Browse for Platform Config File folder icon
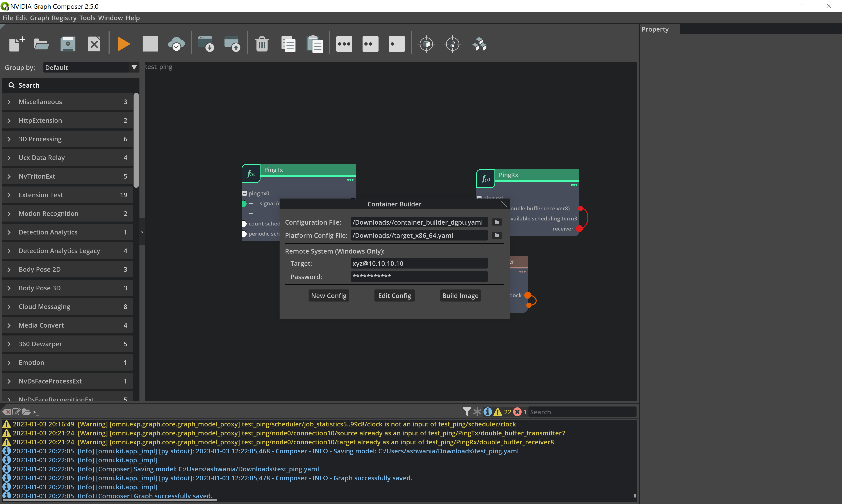 point(497,235)
